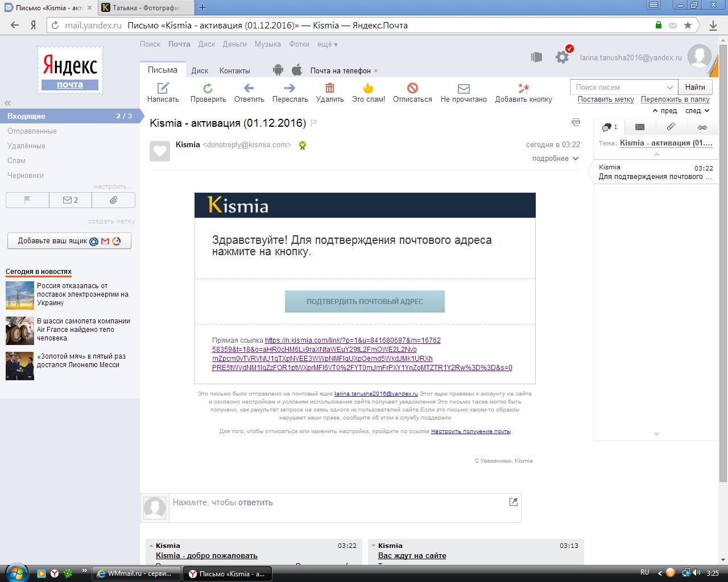Open the Входящие folder
The image size is (728, 582).
point(70,116)
